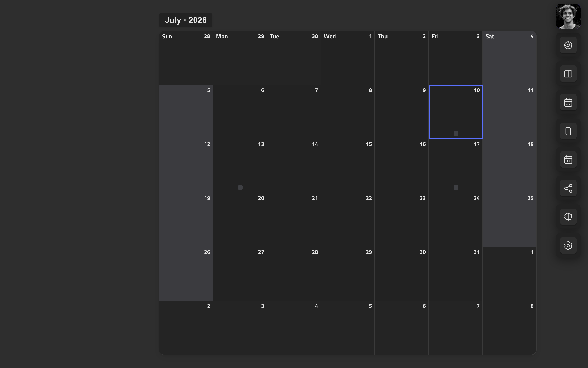Click the July · 2026 month title
588x368 pixels.
[x=186, y=20]
